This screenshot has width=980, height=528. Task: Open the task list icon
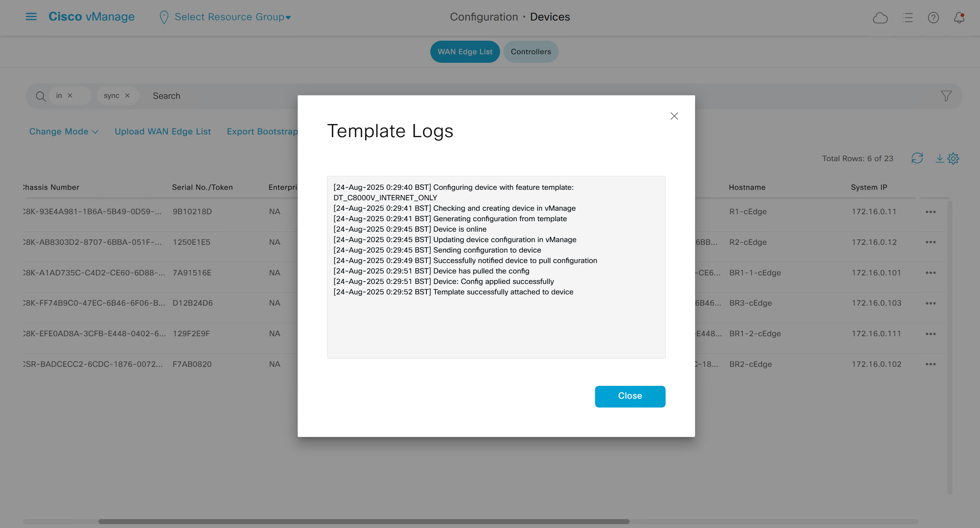(x=908, y=18)
